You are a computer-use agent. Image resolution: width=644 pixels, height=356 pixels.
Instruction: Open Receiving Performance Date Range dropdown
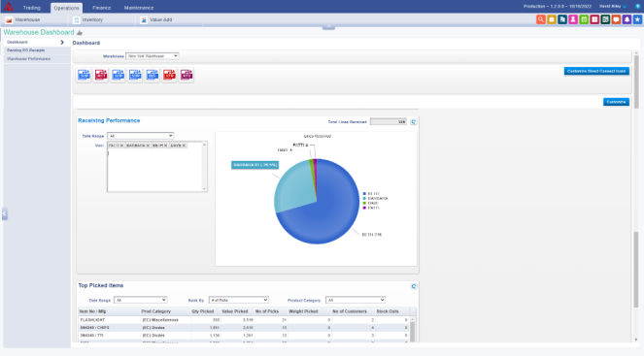(141, 136)
